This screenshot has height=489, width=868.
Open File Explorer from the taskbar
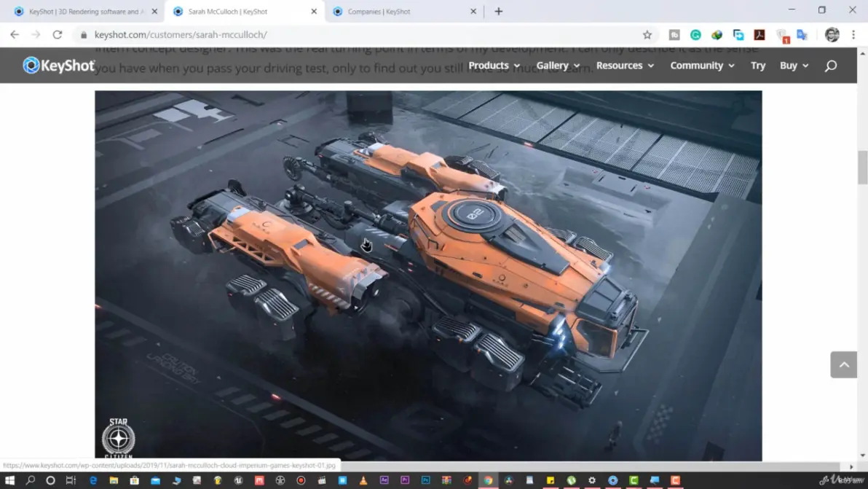[x=114, y=480]
